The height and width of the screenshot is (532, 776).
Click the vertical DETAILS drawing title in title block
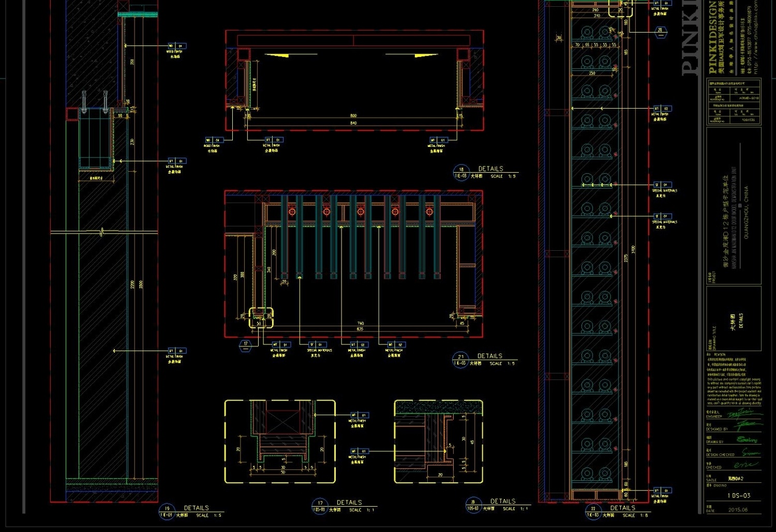[741, 321]
